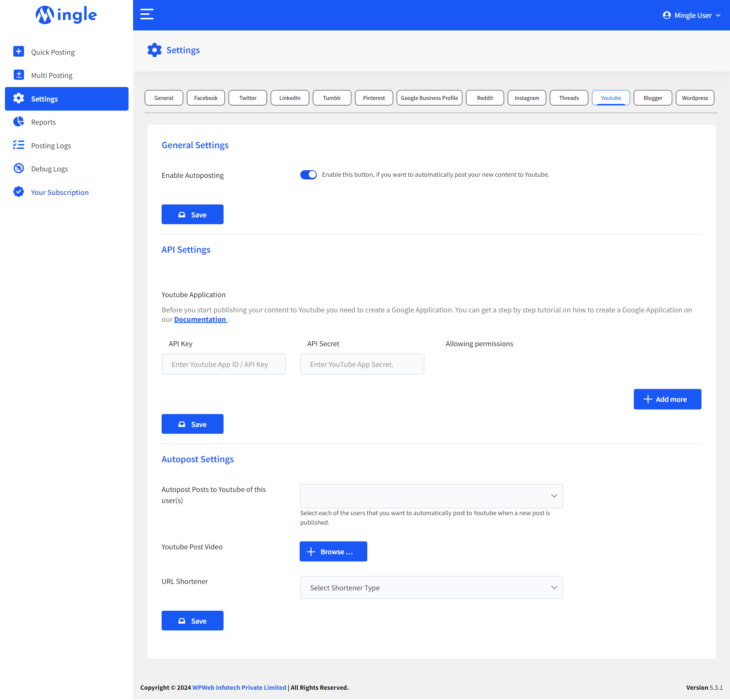The width and height of the screenshot is (730, 700).
Task: Click the Autopost Settings heading
Action: [x=198, y=459]
